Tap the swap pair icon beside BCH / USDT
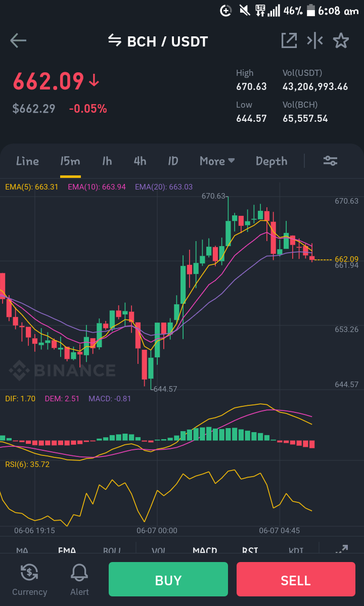364x606 pixels. coord(115,40)
